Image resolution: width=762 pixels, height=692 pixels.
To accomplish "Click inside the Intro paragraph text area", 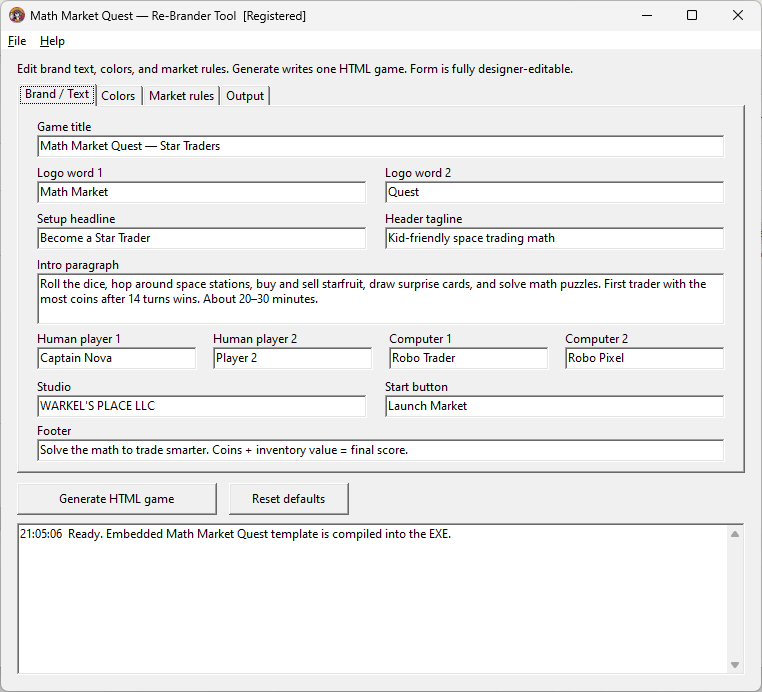I will pos(381,298).
